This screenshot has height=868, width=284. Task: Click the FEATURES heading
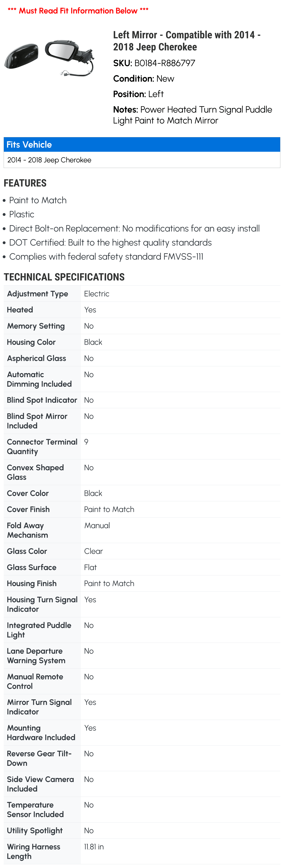click(x=25, y=183)
